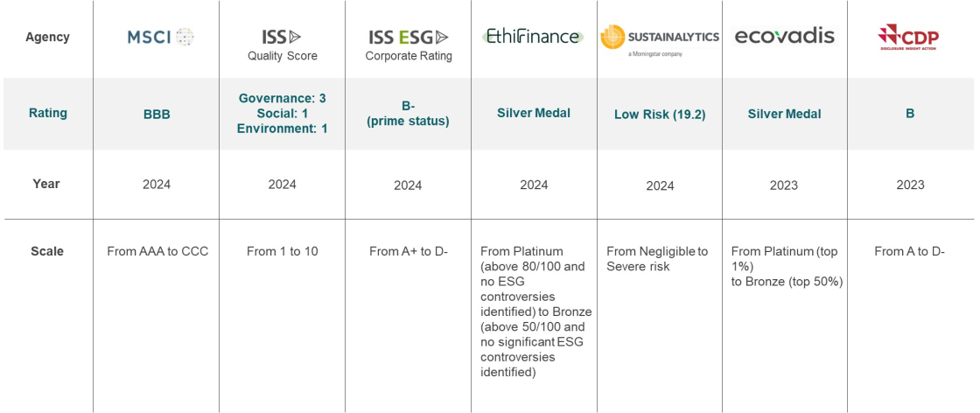
Task: Click the MSCI logo
Action: point(161,37)
